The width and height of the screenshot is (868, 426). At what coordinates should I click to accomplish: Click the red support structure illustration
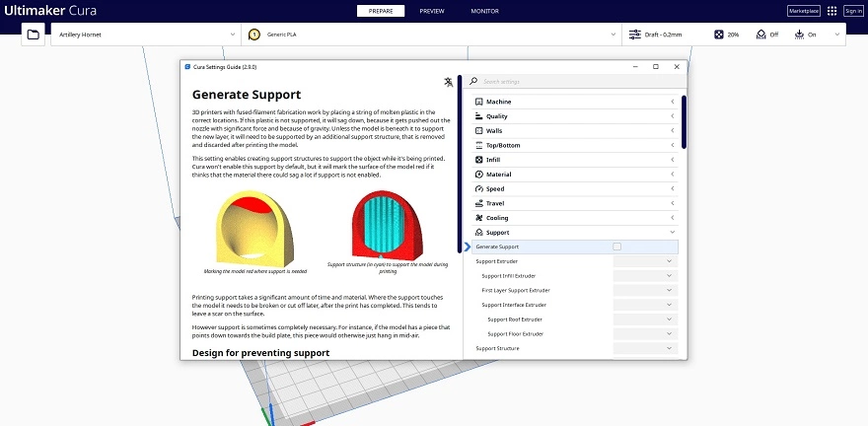[387, 225]
